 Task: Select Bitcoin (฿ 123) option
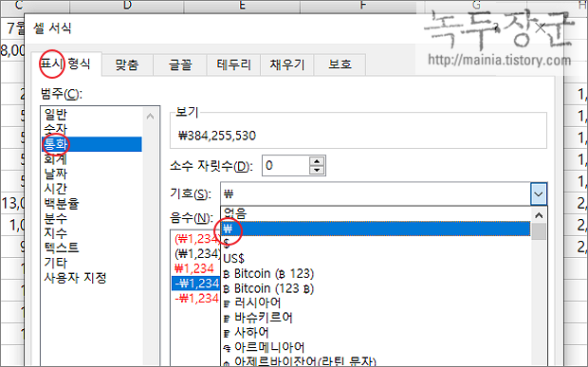click(x=377, y=273)
